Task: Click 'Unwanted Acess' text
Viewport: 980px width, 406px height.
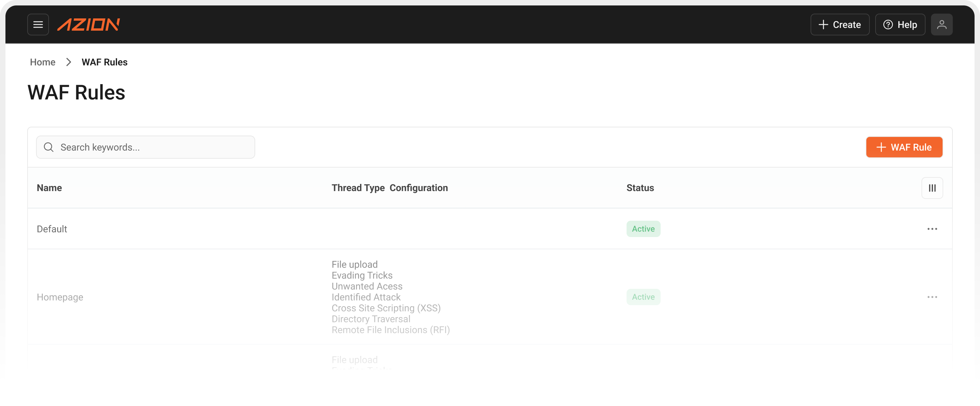Action: click(367, 286)
